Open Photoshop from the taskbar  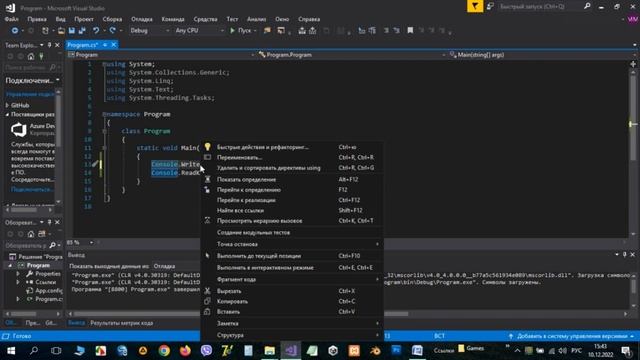pos(396,351)
